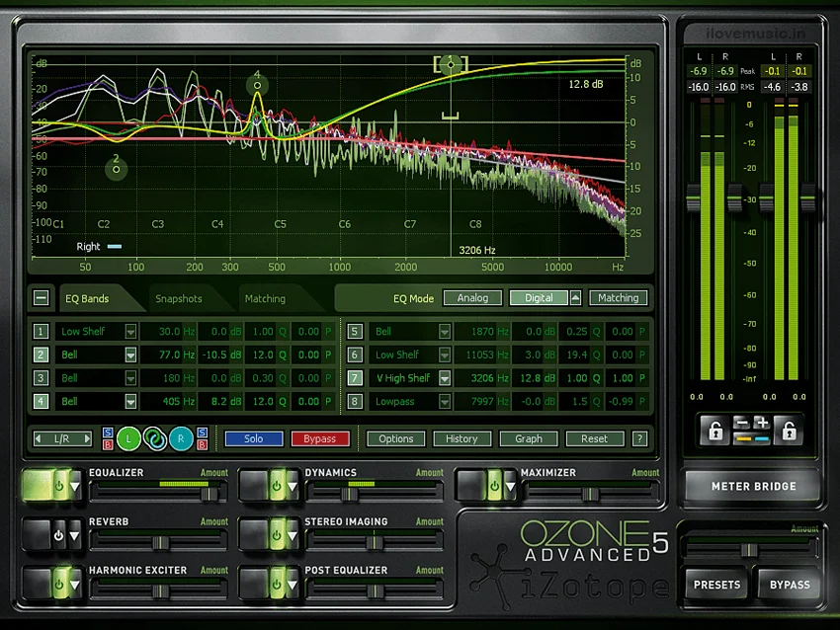Toggle EQ band 2 on or off

pyautogui.click(x=41, y=354)
